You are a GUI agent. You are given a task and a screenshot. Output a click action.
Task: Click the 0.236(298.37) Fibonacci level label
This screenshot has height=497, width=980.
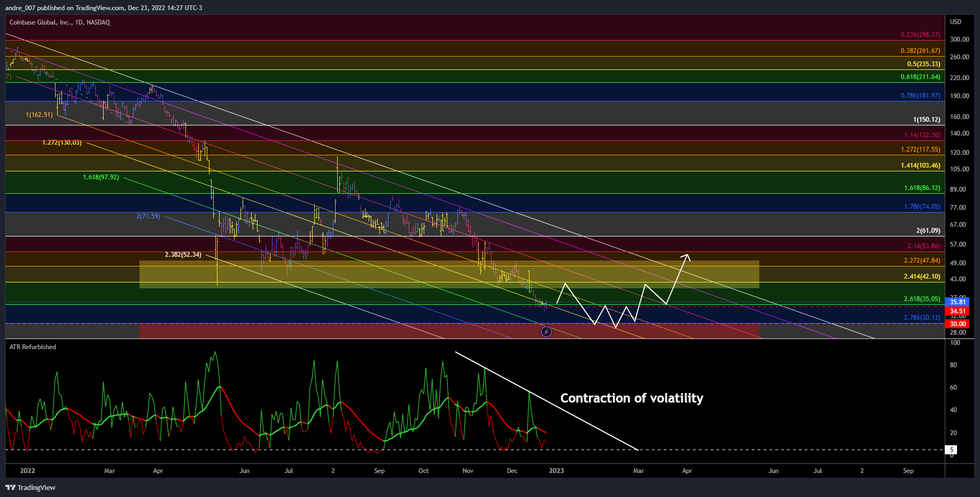920,35
